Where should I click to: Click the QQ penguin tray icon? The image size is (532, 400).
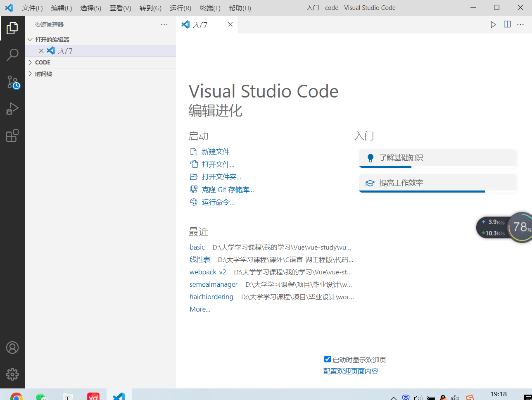[443, 398]
